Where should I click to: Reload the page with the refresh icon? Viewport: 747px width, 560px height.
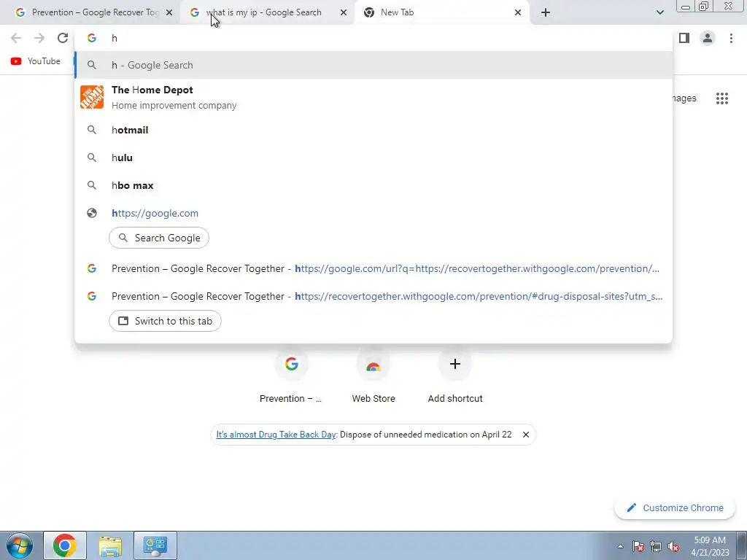[63, 38]
